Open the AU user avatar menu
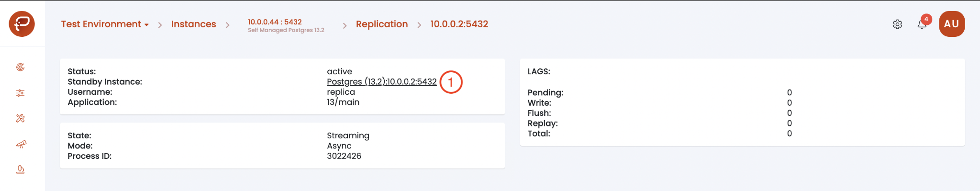 [952, 24]
